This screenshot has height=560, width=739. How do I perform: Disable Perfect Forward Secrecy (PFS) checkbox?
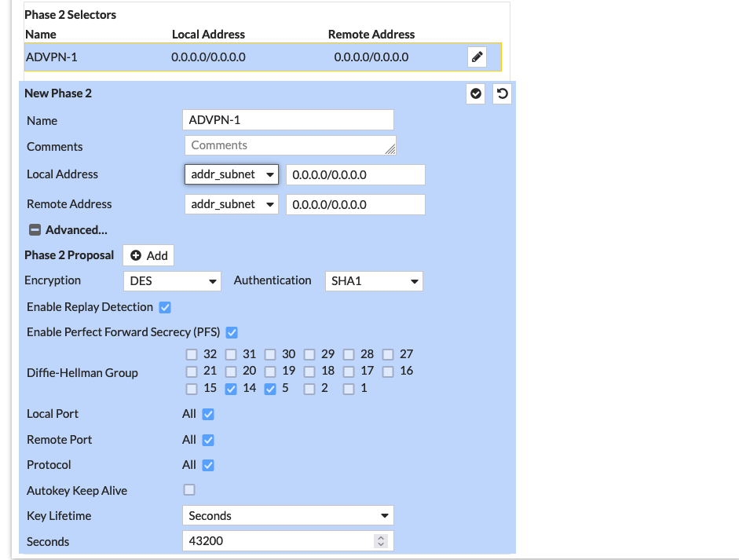232,332
